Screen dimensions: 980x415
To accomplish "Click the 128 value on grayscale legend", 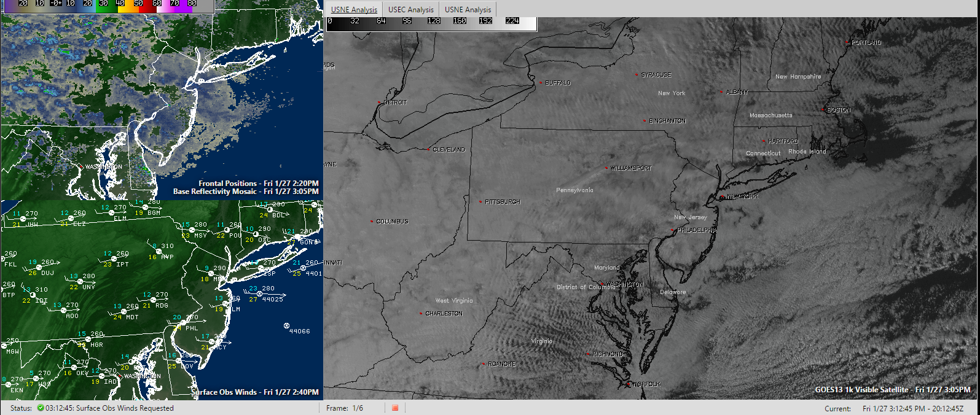I will point(434,21).
